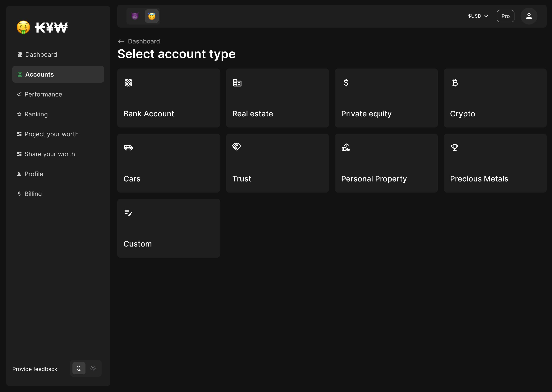Viewport: 552px width, 392px height.
Task: Toggle the Pro subscription badge
Action: [505, 16]
